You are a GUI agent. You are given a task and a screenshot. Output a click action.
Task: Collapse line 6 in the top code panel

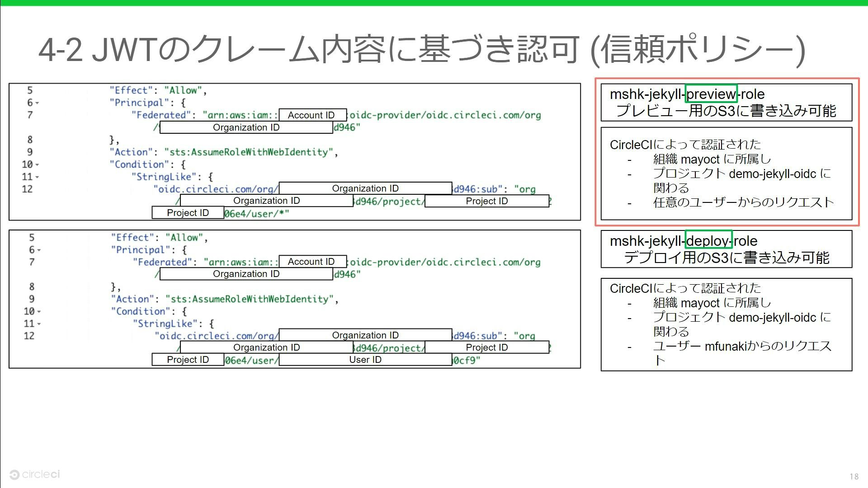click(38, 103)
